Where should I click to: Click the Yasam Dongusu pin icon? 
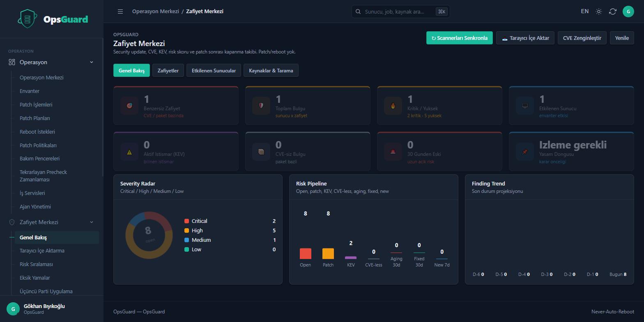tap(525, 152)
